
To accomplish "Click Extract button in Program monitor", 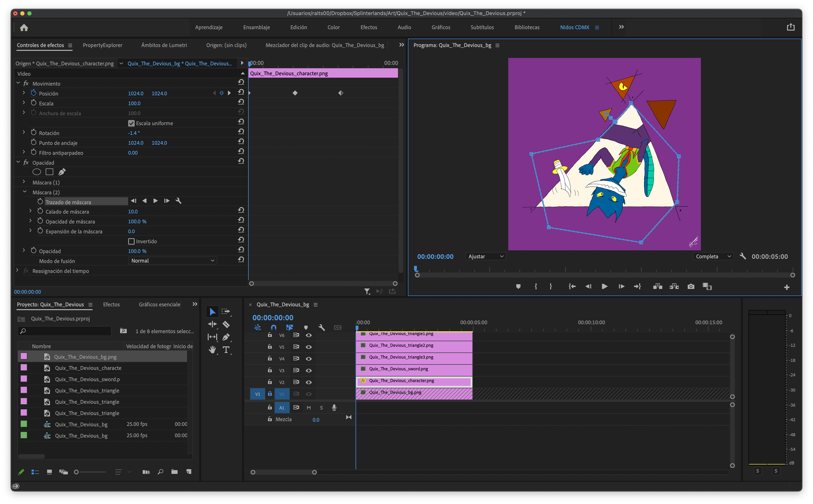I will (x=674, y=287).
